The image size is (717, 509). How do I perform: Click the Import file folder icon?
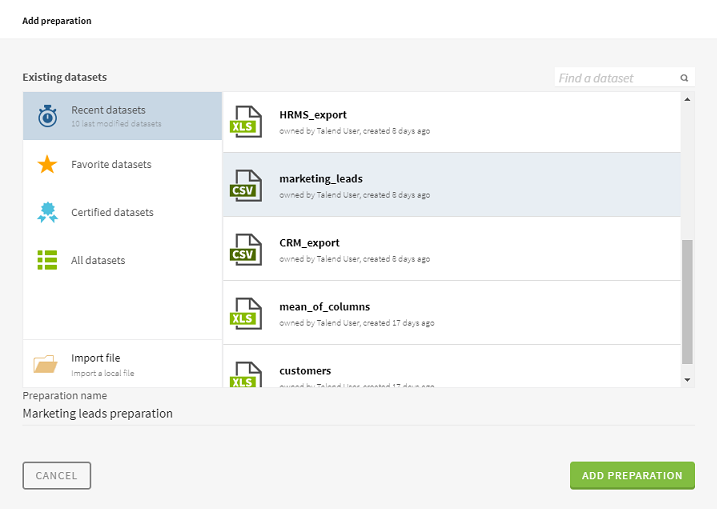[46, 364]
